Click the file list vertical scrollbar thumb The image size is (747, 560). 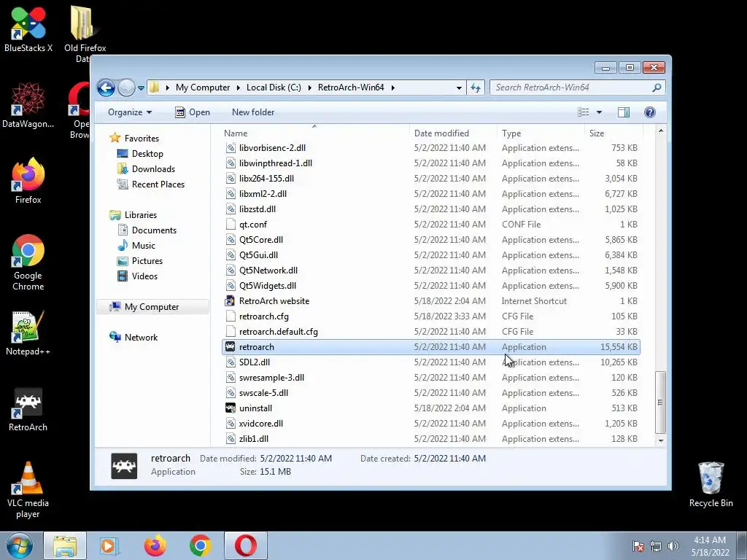(x=660, y=402)
